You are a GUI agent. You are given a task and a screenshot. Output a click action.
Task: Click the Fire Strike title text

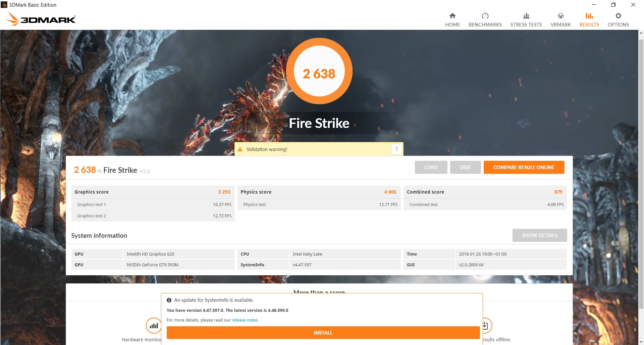click(319, 123)
